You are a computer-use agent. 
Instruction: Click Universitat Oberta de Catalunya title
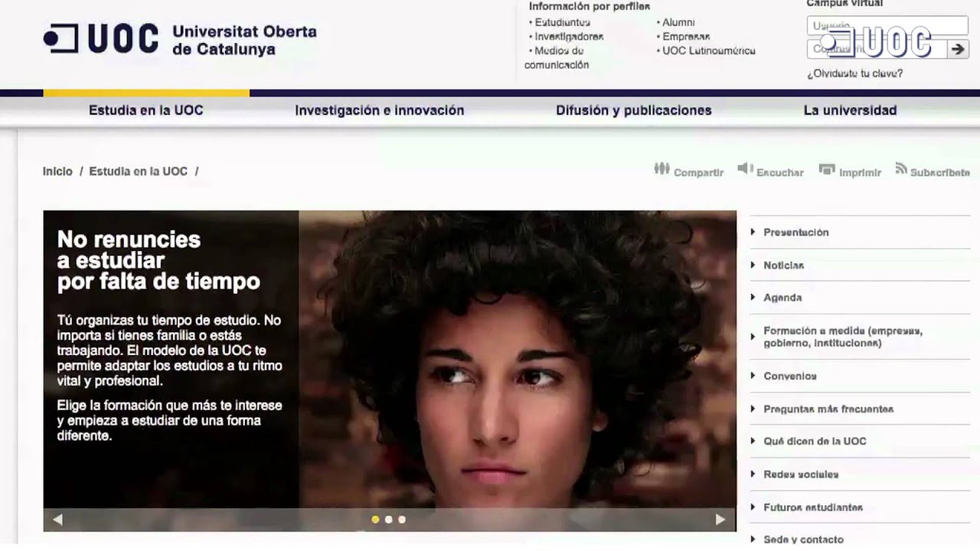coord(244,41)
